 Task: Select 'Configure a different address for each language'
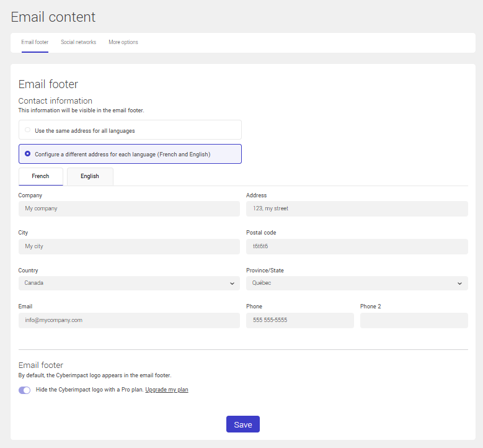click(x=130, y=154)
